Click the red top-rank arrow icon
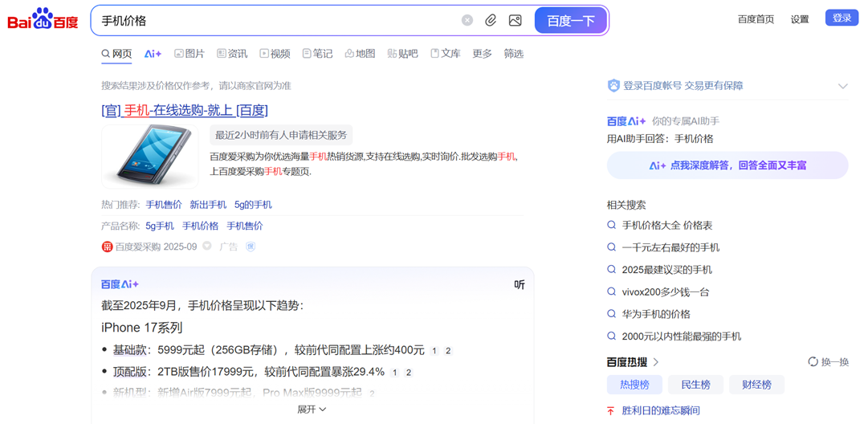The height and width of the screenshot is (424, 868). tap(611, 410)
